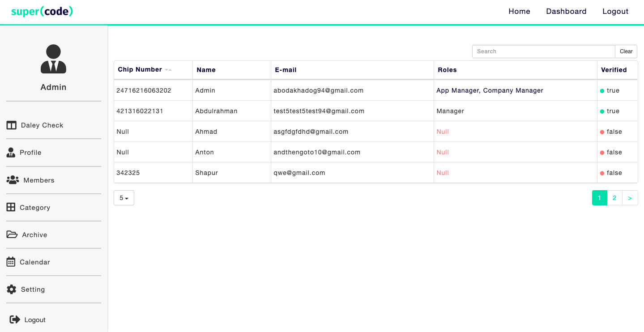Open the Setting gear icon
The image size is (644, 332).
[11, 289]
